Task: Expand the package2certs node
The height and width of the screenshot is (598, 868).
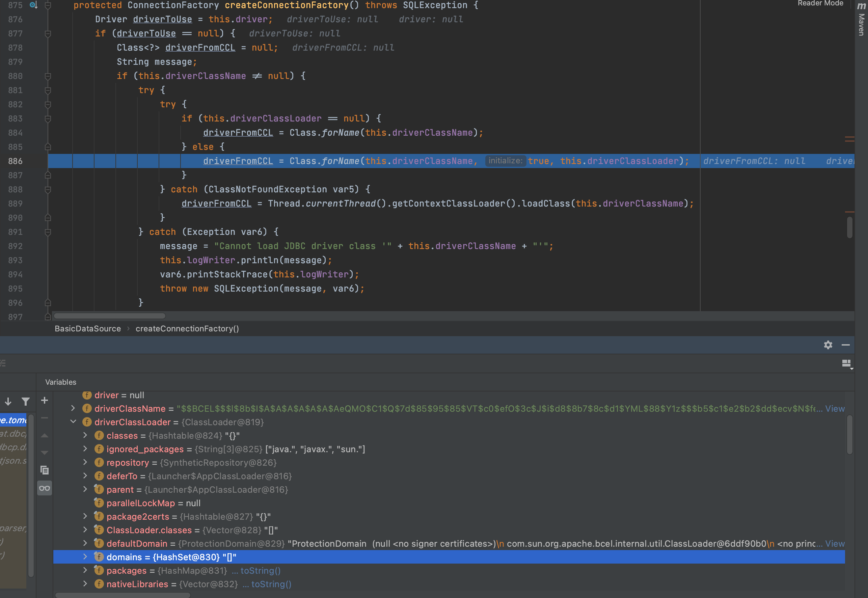Action: [85, 516]
